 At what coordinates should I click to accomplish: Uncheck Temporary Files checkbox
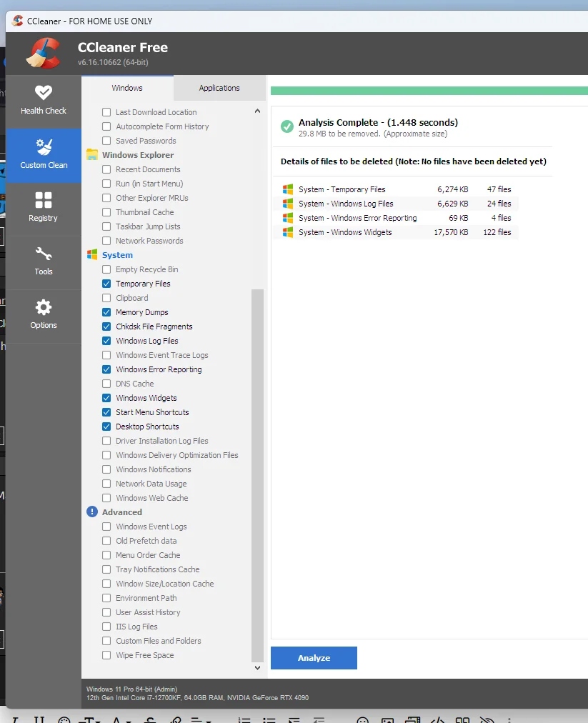(106, 284)
